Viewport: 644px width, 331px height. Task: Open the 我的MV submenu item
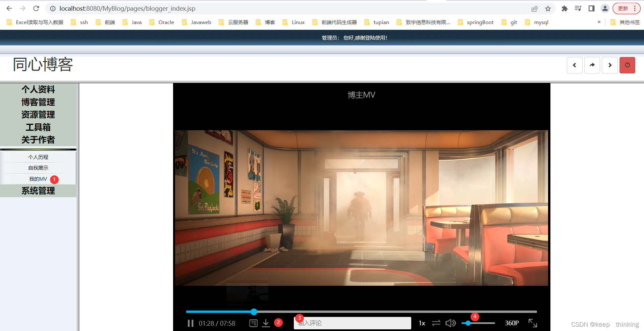(x=38, y=179)
